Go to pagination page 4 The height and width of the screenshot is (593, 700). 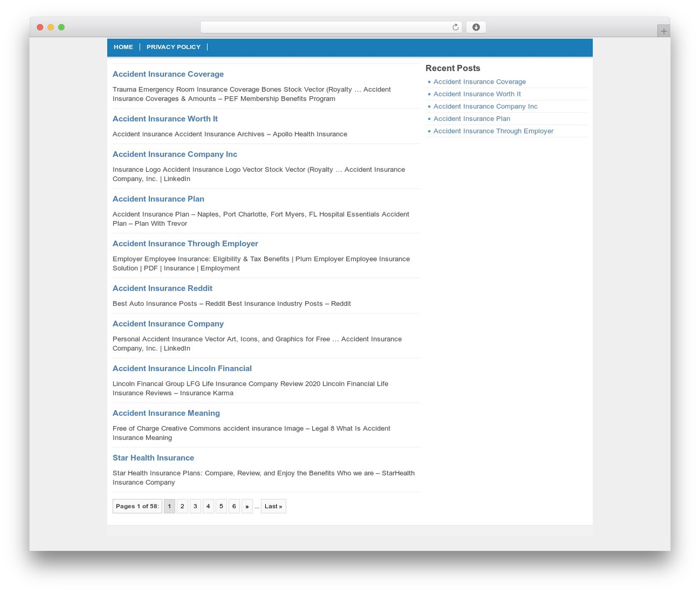pyautogui.click(x=208, y=506)
